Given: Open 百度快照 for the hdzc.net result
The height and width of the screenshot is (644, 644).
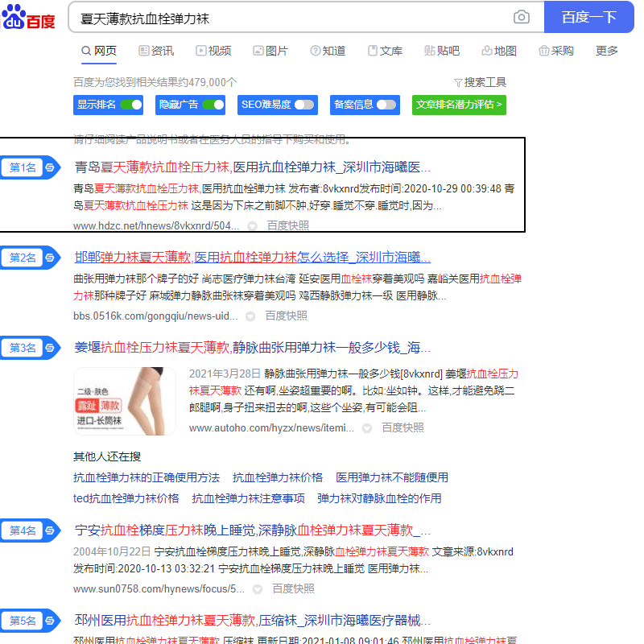Looking at the screenshot, I should (288, 225).
